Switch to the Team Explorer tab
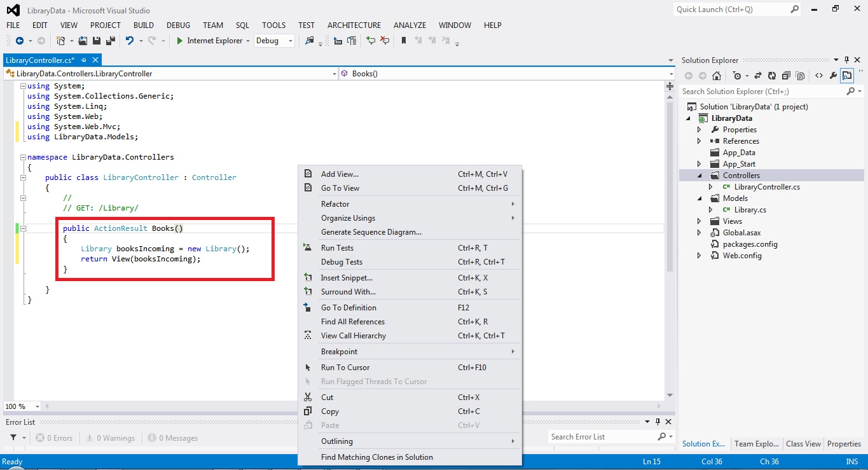 [756, 444]
